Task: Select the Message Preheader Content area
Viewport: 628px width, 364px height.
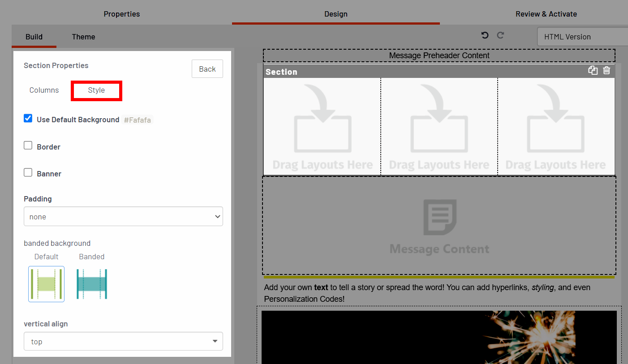Action: click(x=439, y=56)
